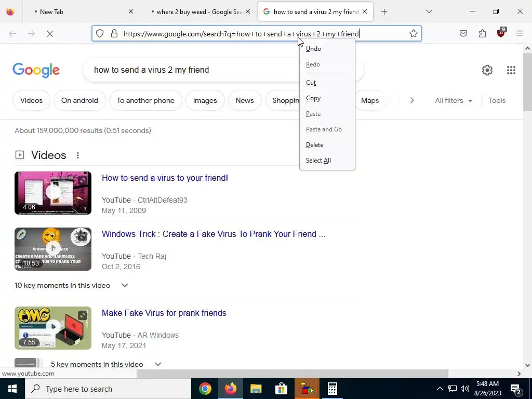
Task: Expand '5 key moments in this video'
Action: click(x=158, y=364)
